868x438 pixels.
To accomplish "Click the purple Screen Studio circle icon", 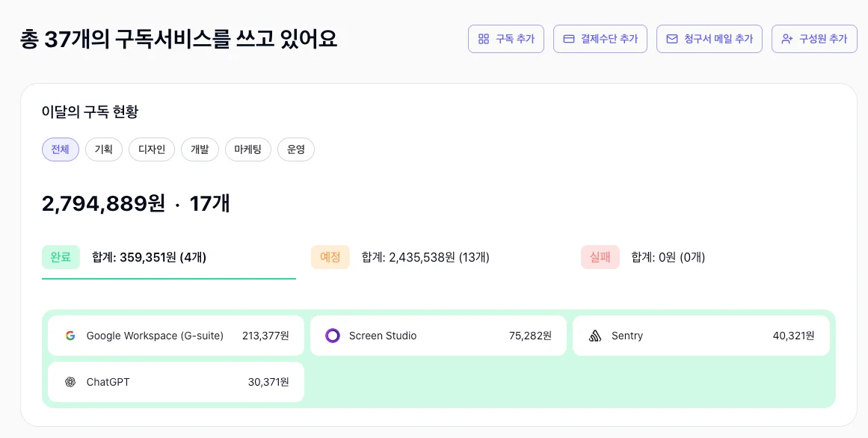I will click(333, 336).
